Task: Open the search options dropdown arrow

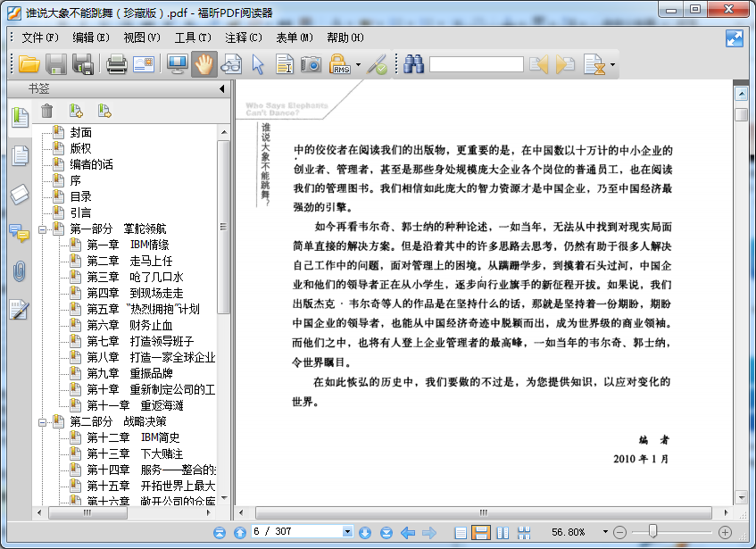Action: point(612,64)
